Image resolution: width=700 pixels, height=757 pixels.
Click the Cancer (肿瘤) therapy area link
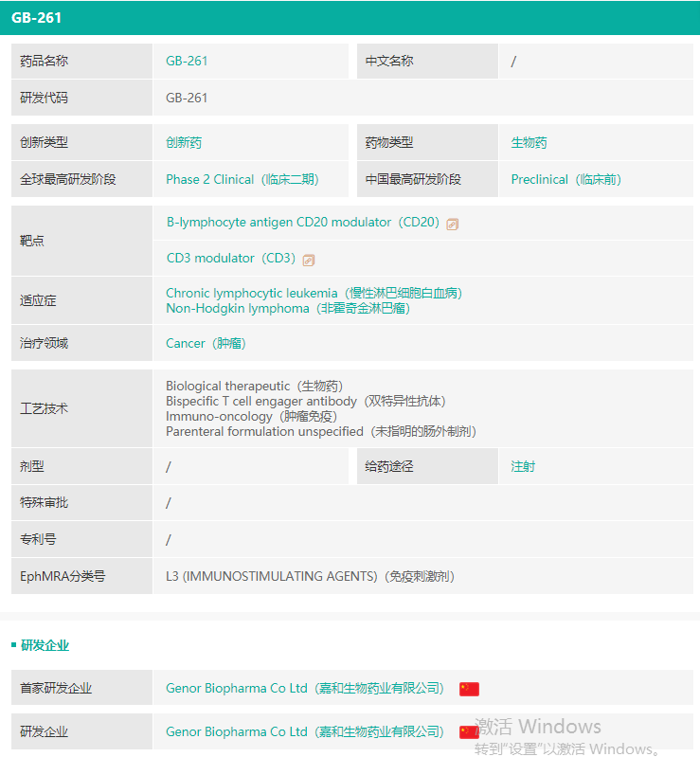[206, 343]
